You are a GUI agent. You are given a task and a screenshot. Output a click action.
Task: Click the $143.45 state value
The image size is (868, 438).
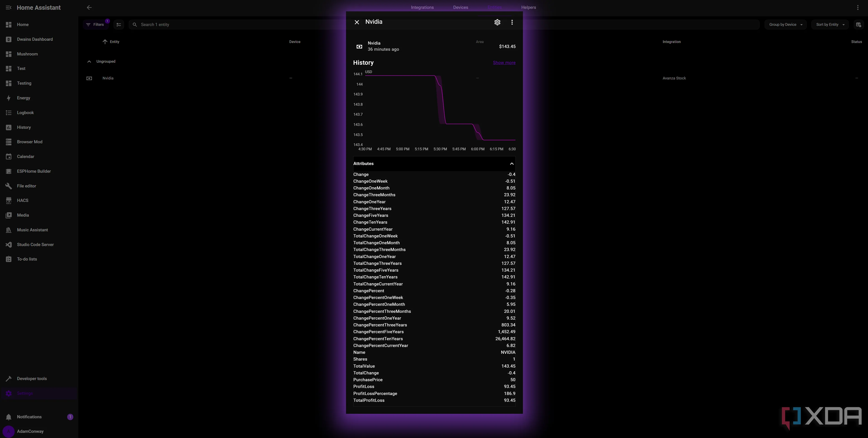(507, 47)
